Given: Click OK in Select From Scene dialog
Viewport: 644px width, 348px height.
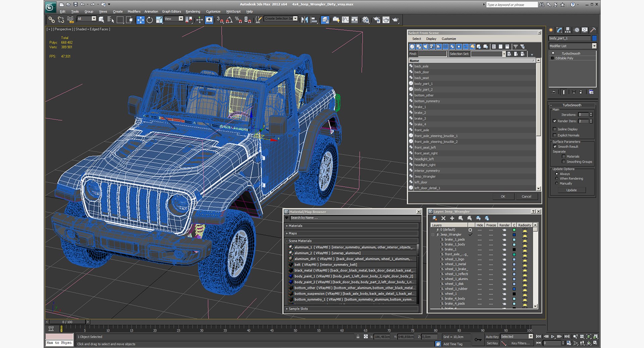Looking at the screenshot, I should coord(503,197).
